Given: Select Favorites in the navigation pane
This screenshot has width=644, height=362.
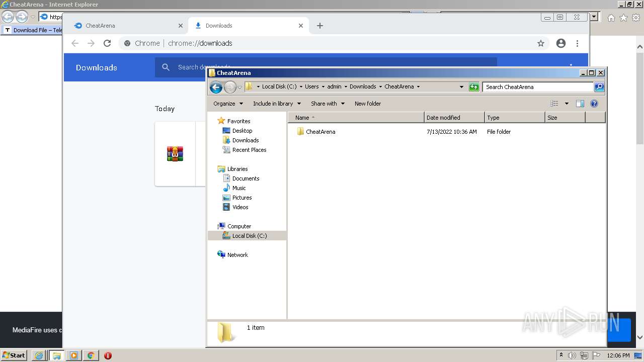Looking at the screenshot, I should (x=238, y=121).
